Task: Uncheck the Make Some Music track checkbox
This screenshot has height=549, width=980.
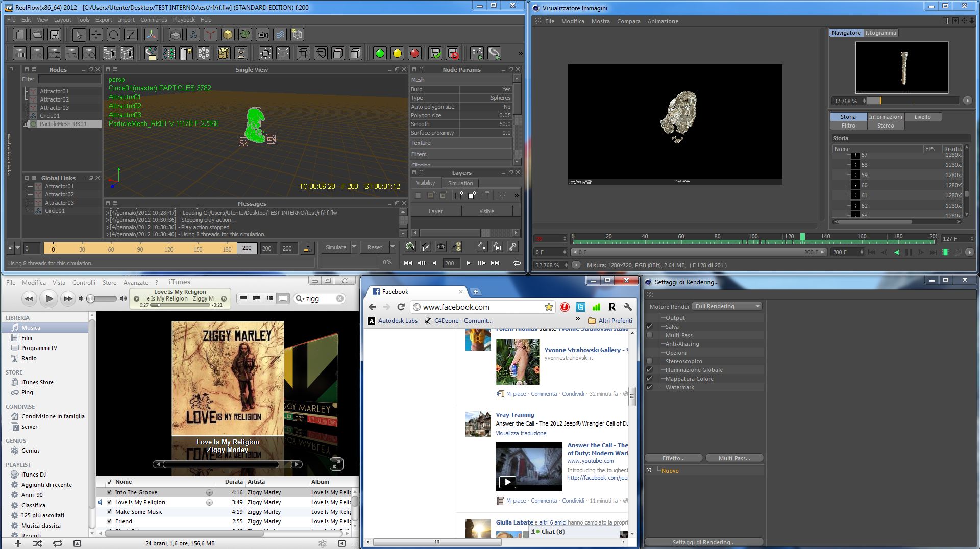Action: [109, 512]
